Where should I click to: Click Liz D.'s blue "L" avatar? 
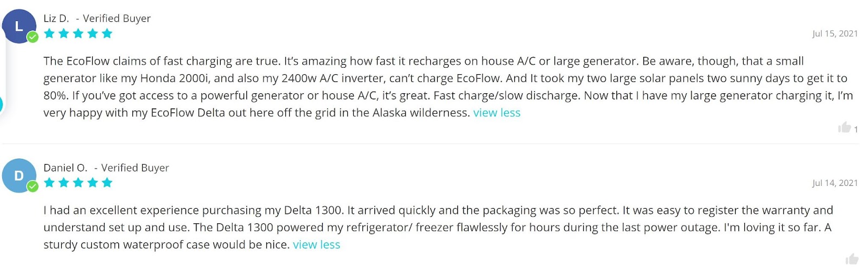point(19,26)
